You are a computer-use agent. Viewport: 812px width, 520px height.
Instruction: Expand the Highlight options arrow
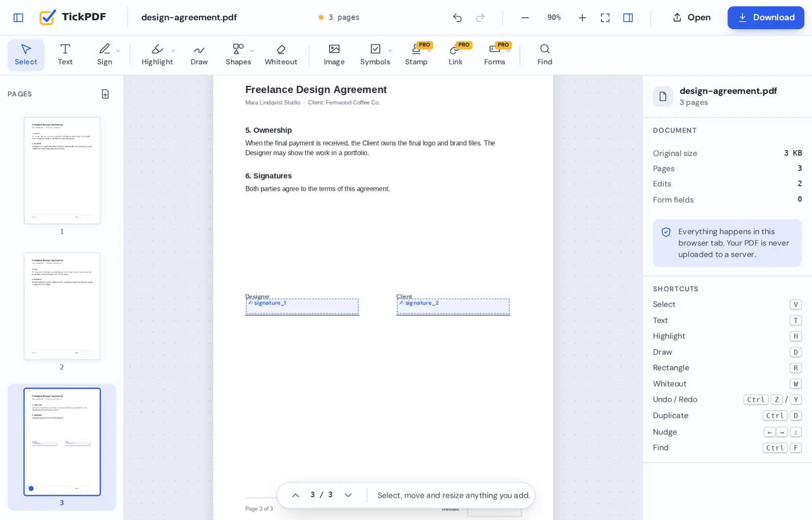pos(173,50)
